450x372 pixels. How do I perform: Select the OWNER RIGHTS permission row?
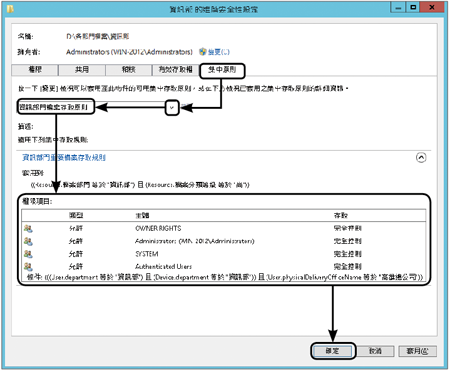click(224, 228)
